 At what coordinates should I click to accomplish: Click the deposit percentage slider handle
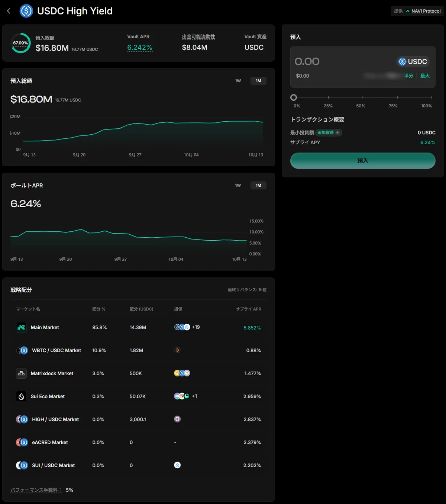tap(294, 97)
